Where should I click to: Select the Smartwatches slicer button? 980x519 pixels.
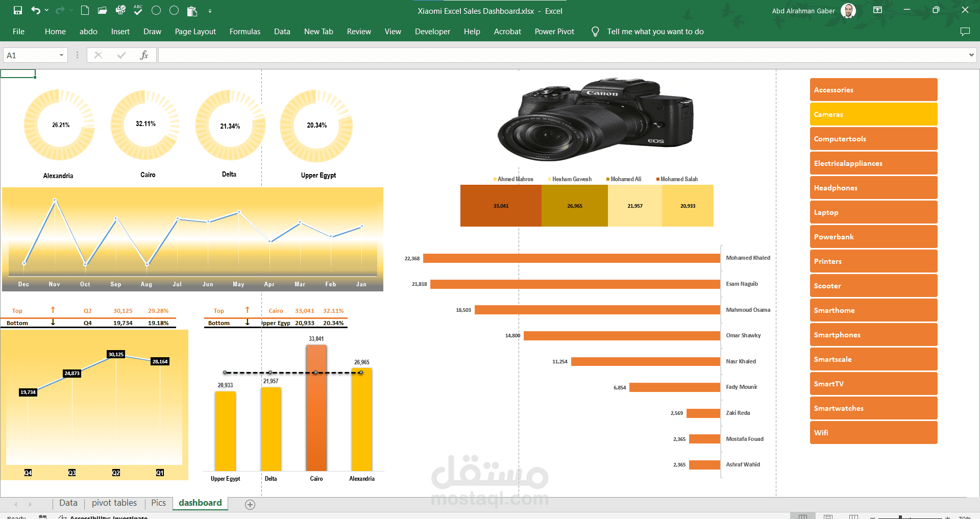click(873, 408)
